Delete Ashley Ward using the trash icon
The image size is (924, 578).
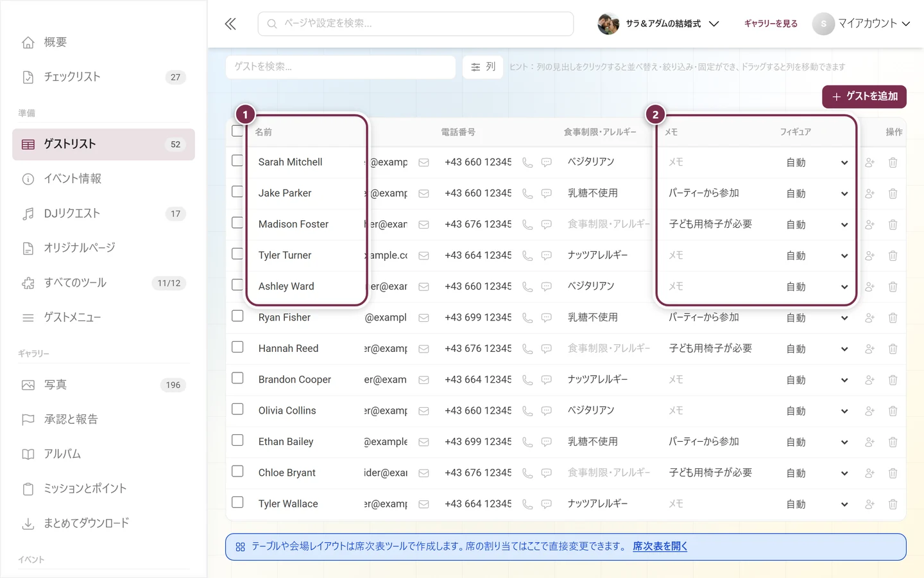(x=893, y=287)
